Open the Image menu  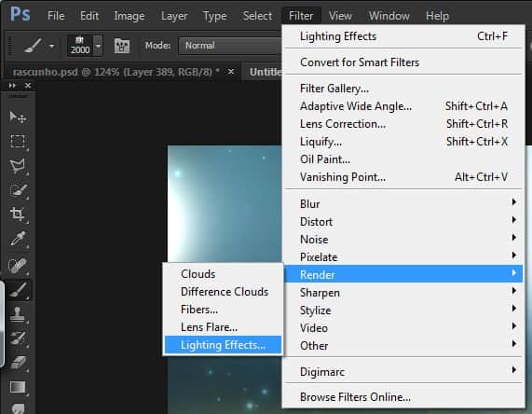pos(130,16)
